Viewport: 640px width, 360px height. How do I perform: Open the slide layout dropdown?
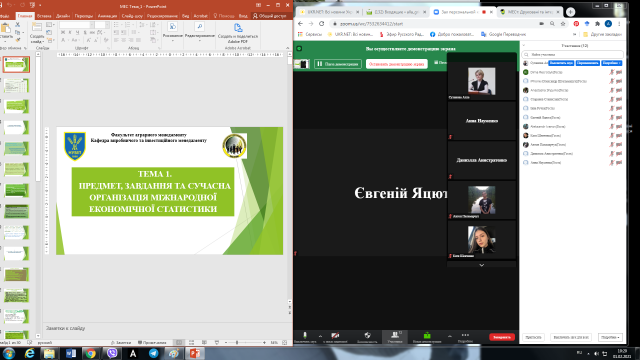[x=50, y=25]
